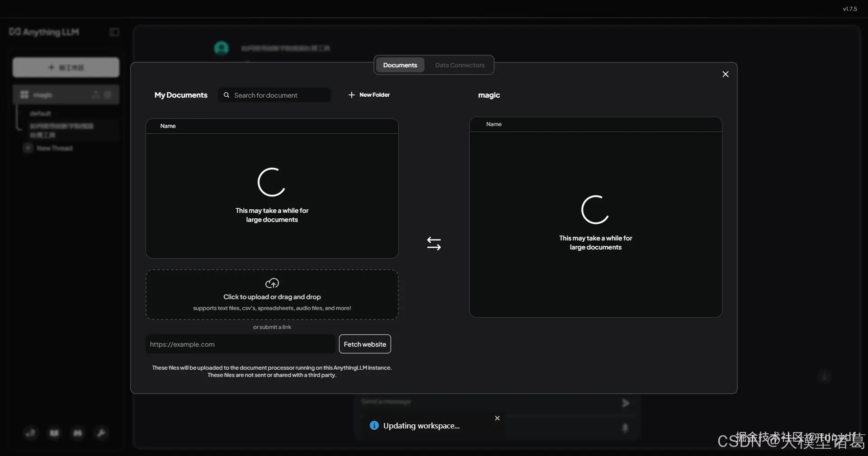This screenshot has width=868, height=456.
Task: Open the Data Connectors tab
Action: point(460,65)
